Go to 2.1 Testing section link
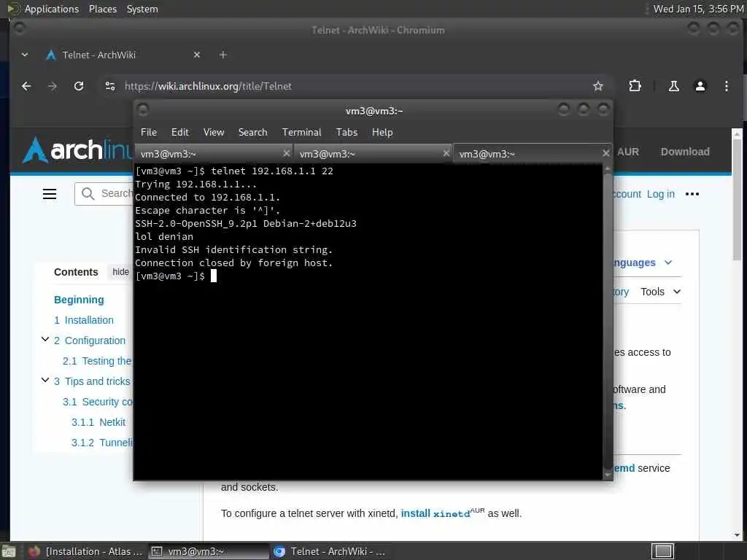The height and width of the screenshot is (560, 747). pyautogui.click(x=97, y=361)
